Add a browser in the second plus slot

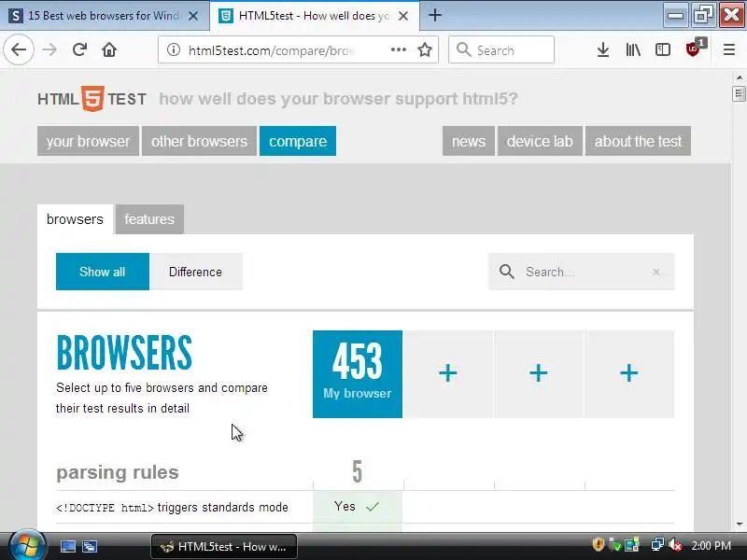coord(539,374)
